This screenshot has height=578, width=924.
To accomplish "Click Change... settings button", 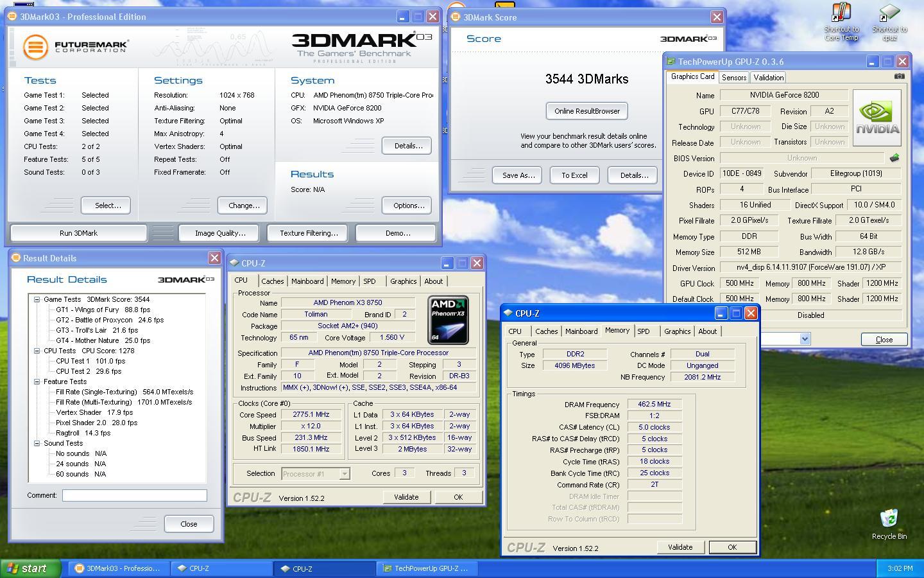I will [x=243, y=206].
